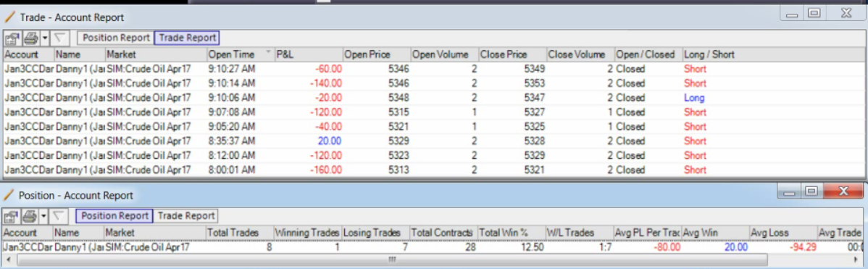Click Winning Trades column header
Image resolution: width=868 pixels, height=269 pixels.
pyautogui.click(x=307, y=233)
